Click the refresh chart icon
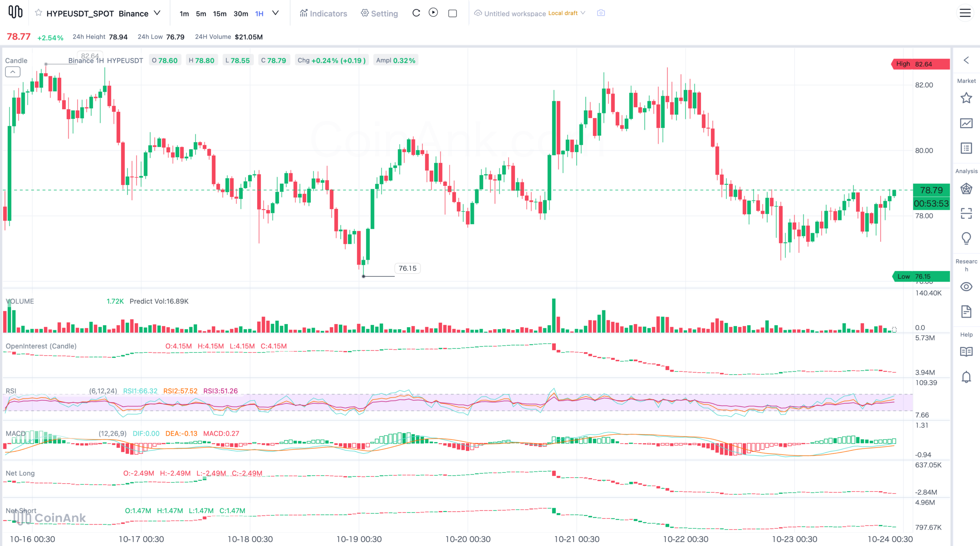Screen dimensions: 980x546 (x=416, y=13)
